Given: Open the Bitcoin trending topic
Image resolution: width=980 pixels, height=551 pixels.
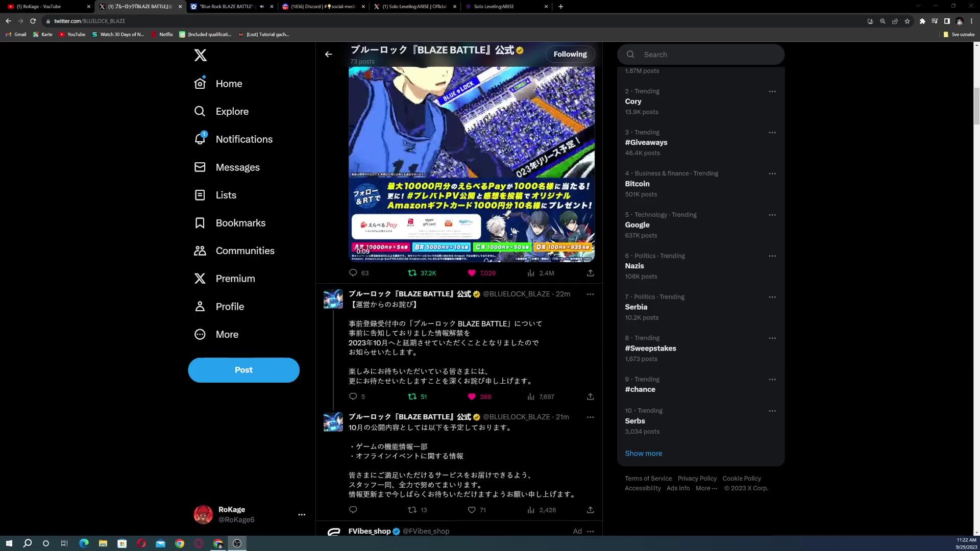Looking at the screenshot, I should (x=636, y=183).
